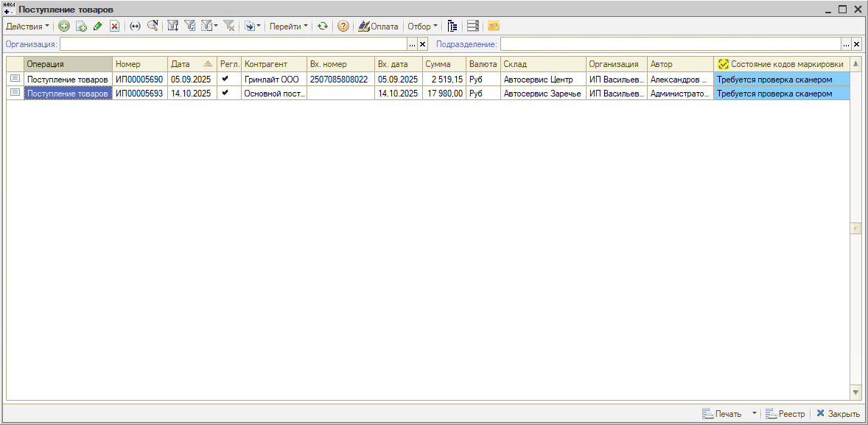Click the date interval (↔) icon
Image resolution: width=868 pixels, height=425 pixels.
(135, 27)
